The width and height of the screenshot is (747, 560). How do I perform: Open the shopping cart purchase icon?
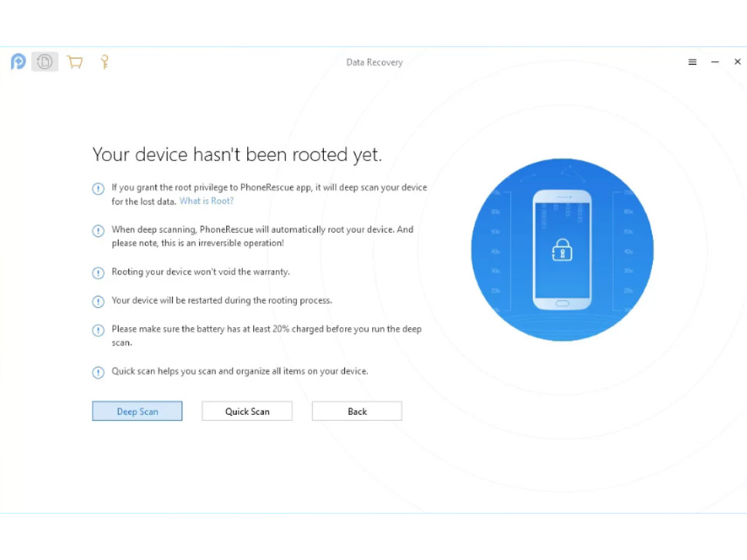pos(75,62)
